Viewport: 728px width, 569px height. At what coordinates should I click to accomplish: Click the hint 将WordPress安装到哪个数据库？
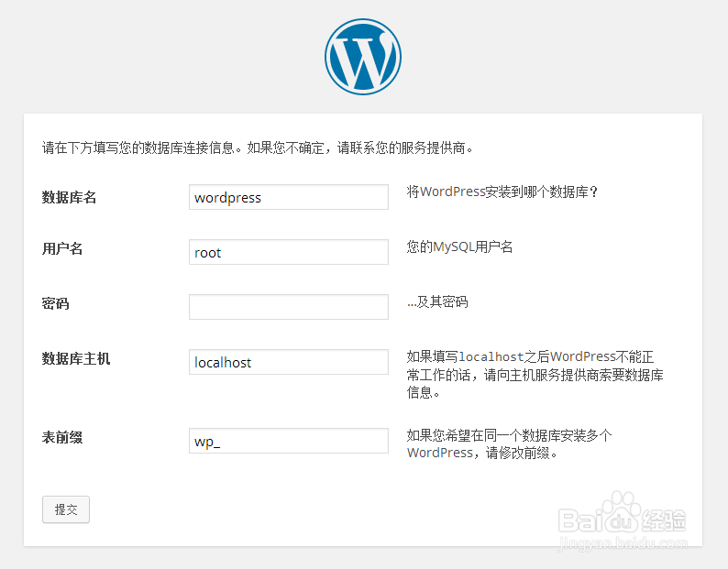pos(502,191)
